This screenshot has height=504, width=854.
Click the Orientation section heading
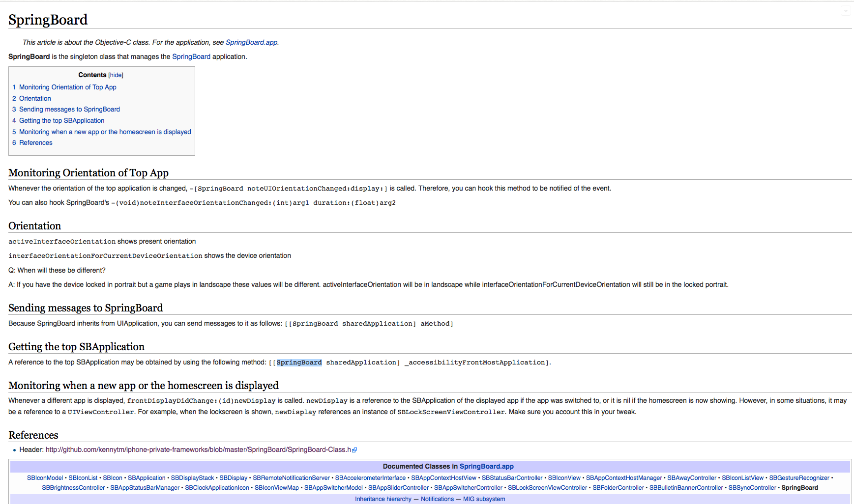(x=34, y=226)
